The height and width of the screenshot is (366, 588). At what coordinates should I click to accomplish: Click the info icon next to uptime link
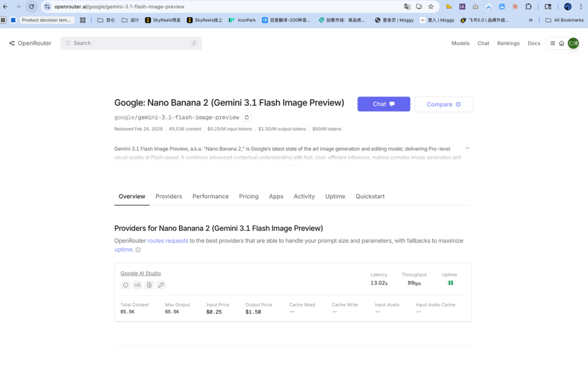138,250
